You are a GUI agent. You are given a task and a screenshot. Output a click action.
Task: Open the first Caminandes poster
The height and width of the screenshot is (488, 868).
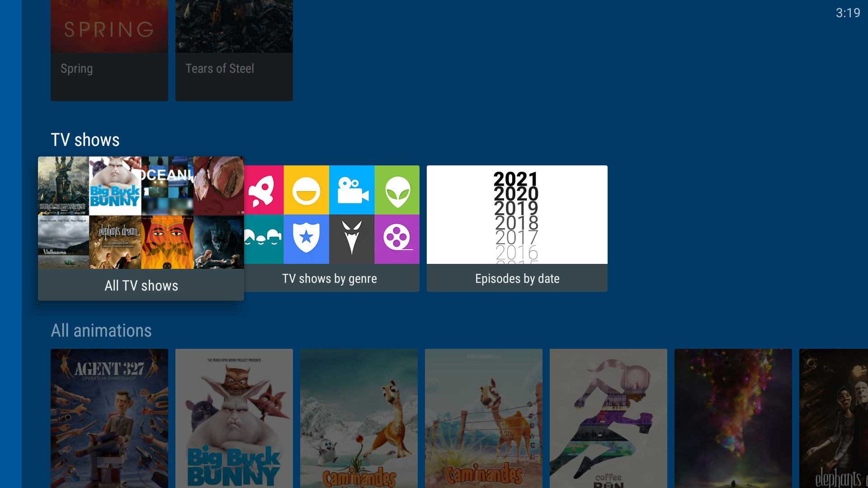click(359, 418)
